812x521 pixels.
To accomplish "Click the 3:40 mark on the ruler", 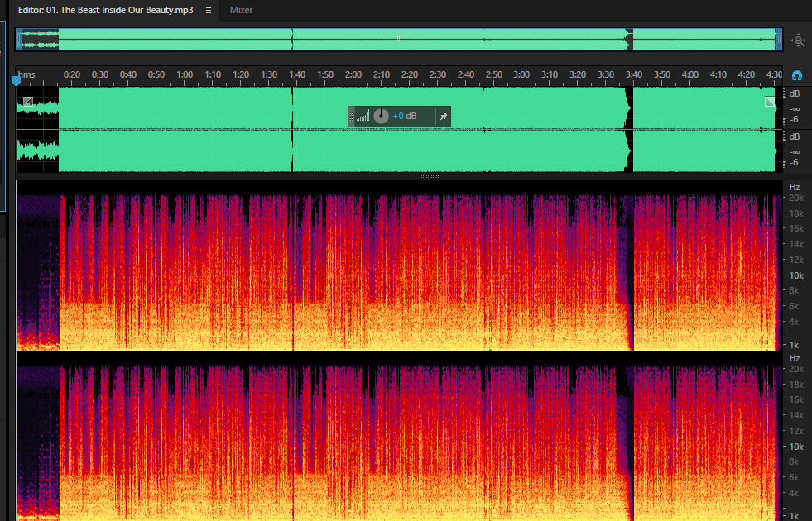I will point(634,74).
